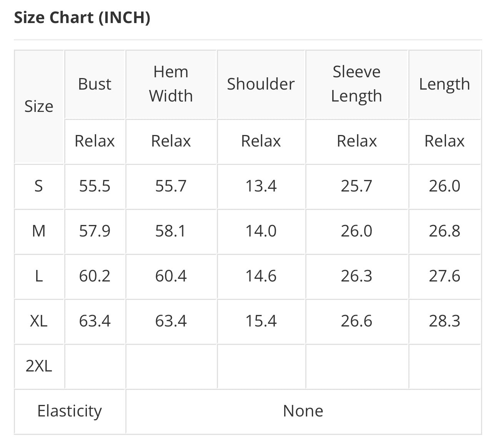Select the 26.6 sleeve length value

[356, 321]
